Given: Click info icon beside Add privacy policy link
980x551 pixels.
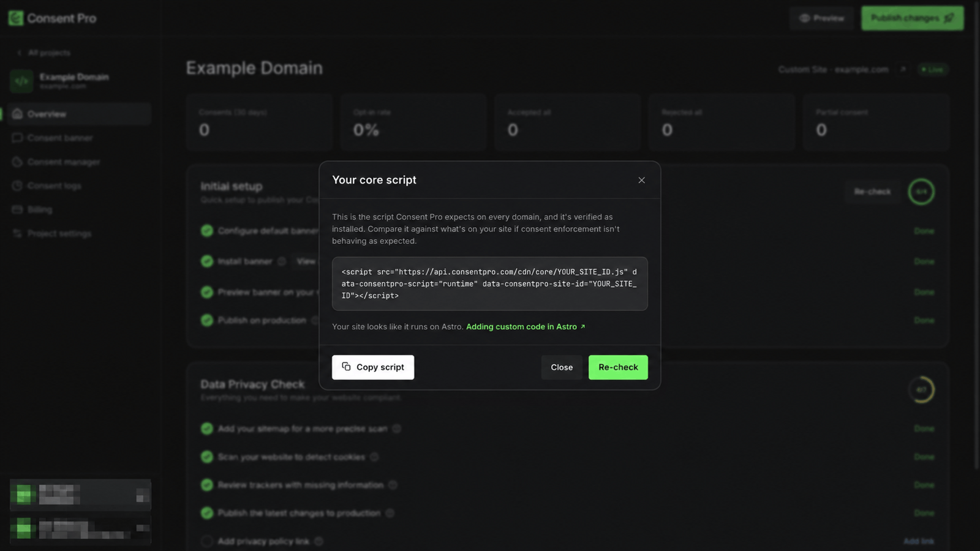Looking at the screenshot, I should [x=319, y=541].
